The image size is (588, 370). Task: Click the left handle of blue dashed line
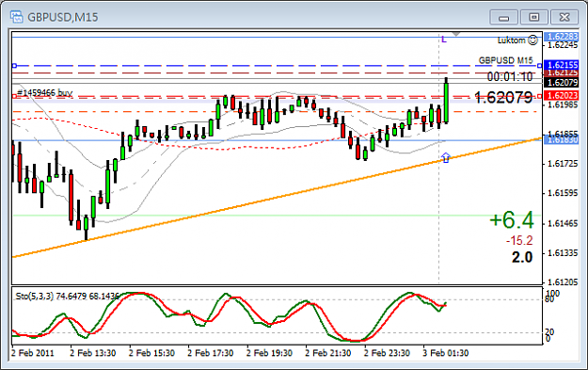(x=14, y=66)
